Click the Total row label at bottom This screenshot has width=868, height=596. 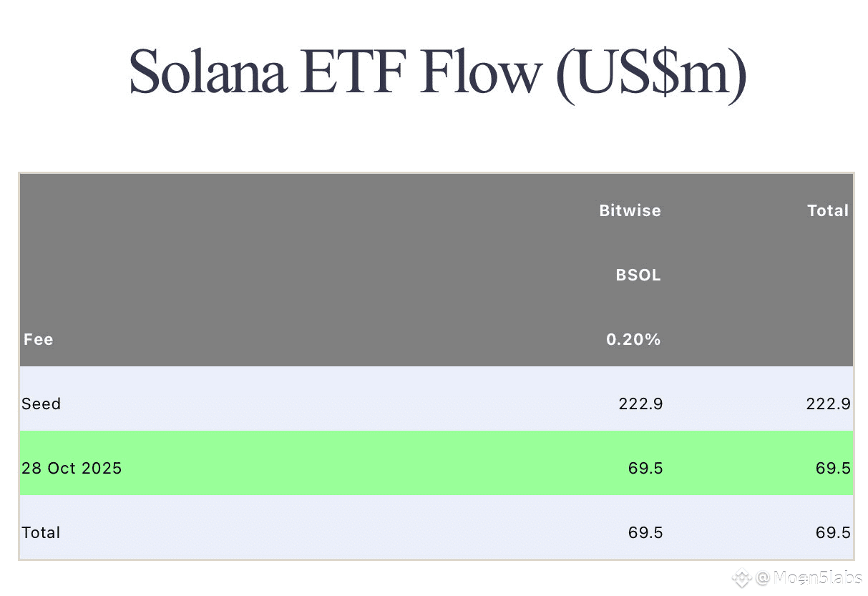pyautogui.click(x=42, y=532)
